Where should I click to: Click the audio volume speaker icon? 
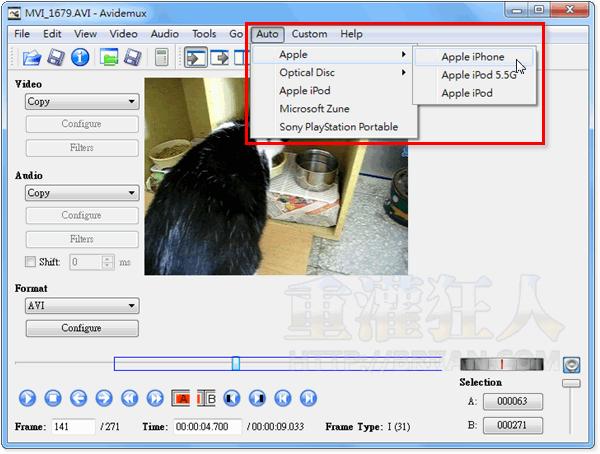point(571,365)
